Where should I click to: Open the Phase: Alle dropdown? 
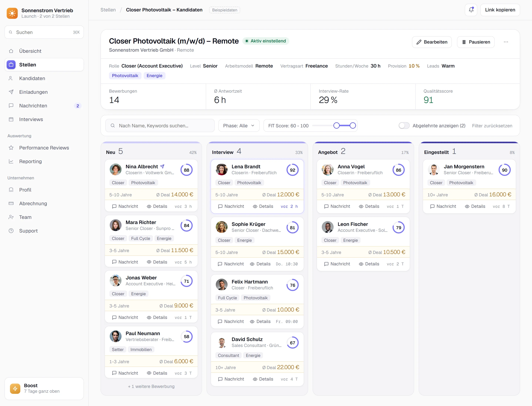click(x=239, y=126)
